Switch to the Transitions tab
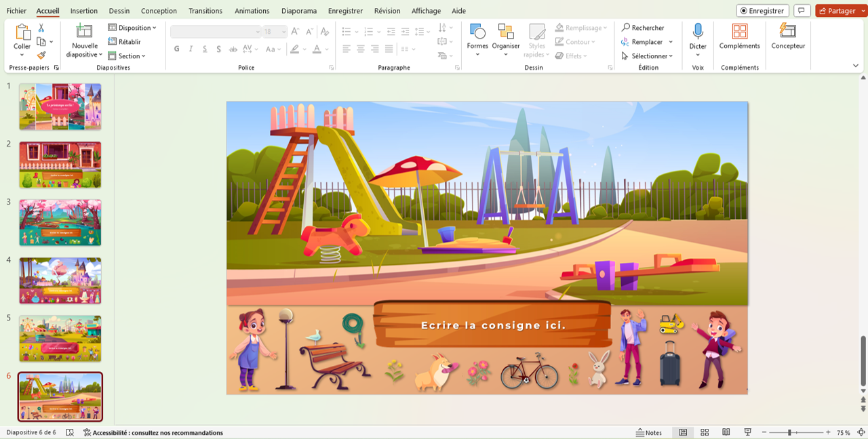The image size is (868, 439). 205,11
